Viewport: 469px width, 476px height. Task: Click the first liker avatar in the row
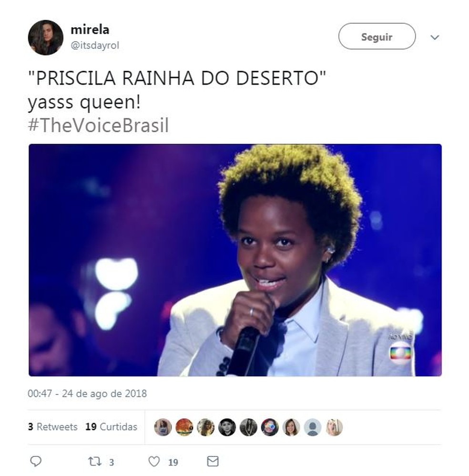[x=163, y=427]
